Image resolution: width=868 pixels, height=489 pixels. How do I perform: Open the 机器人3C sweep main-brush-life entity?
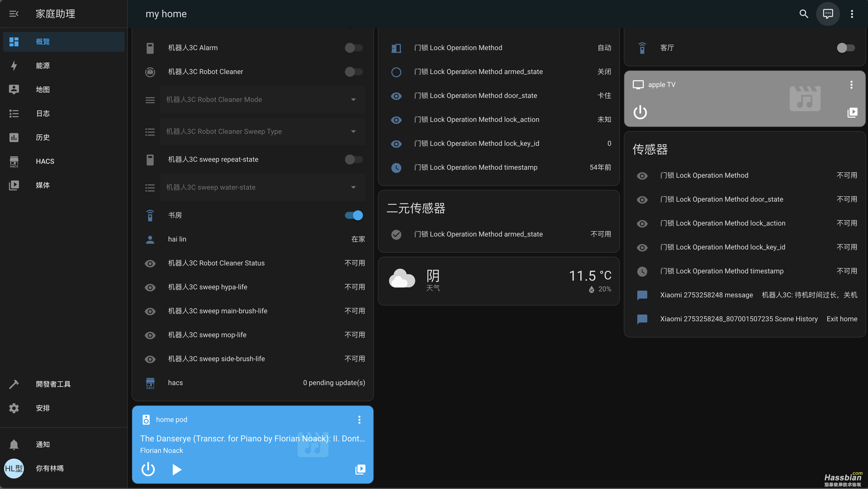[x=255, y=311]
